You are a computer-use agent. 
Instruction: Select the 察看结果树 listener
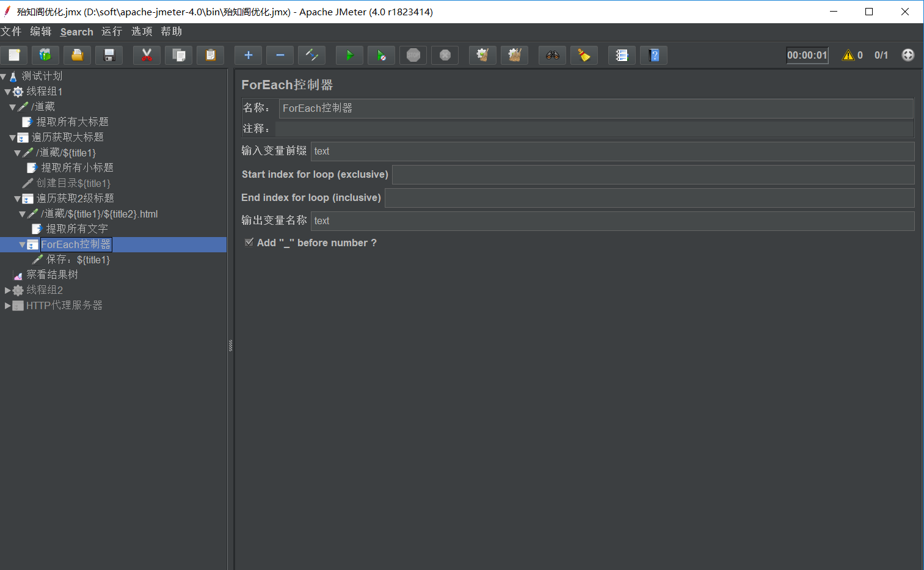(x=52, y=275)
